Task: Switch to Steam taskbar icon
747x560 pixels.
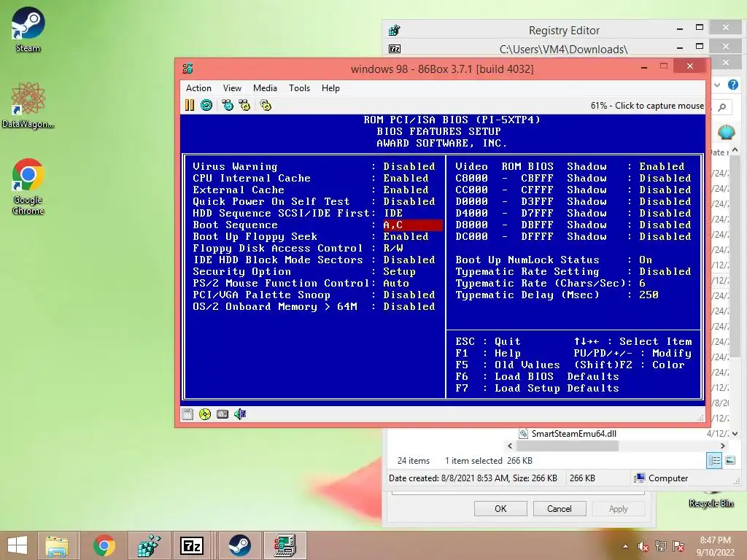Action: pyautogui.click(x=239, y=545)
